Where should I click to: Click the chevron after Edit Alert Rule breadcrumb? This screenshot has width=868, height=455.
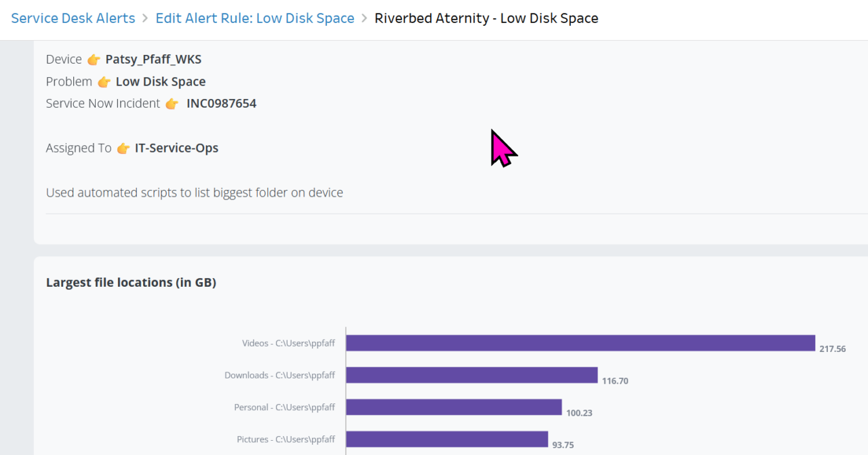tap(363, 18)
